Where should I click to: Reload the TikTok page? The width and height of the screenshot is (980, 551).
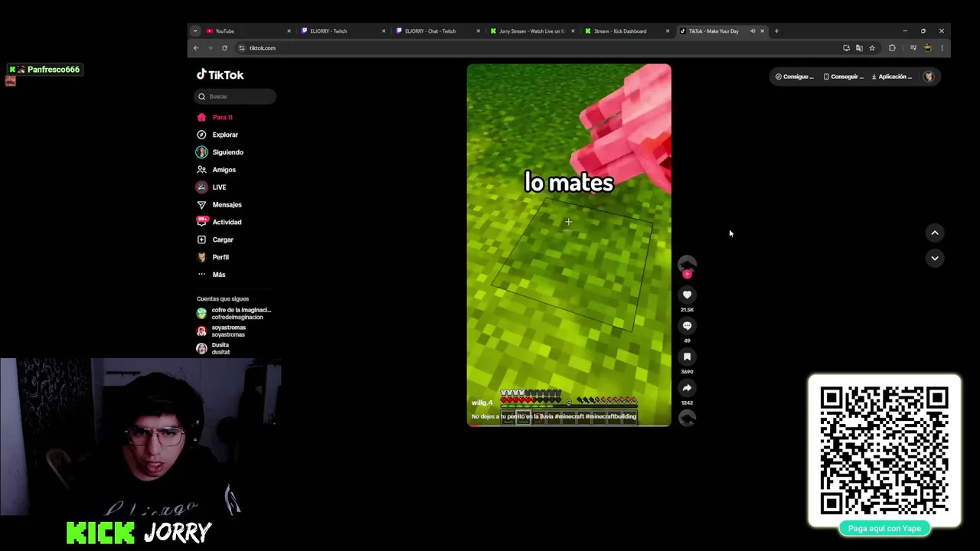coord(224,48)
